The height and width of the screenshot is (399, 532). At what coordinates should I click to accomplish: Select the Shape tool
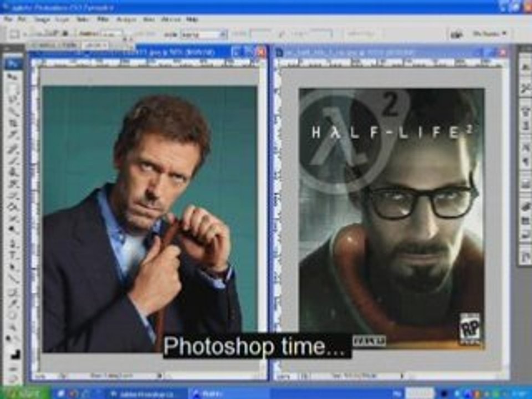[x=13, y=279]
